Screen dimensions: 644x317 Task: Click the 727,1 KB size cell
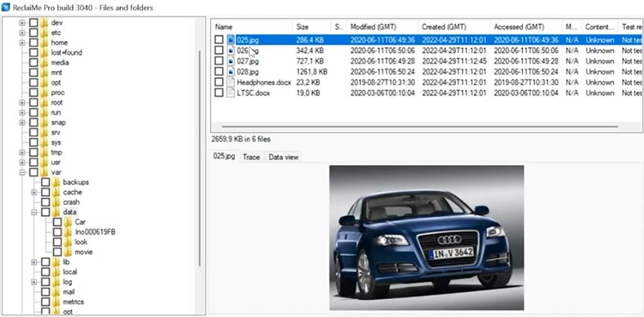coord(310,61)
